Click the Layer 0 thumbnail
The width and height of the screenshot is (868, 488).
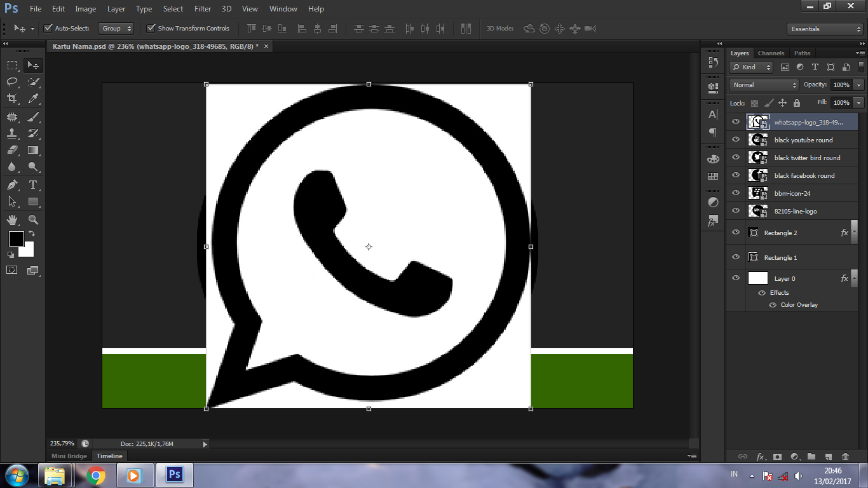tap(758, 278)
